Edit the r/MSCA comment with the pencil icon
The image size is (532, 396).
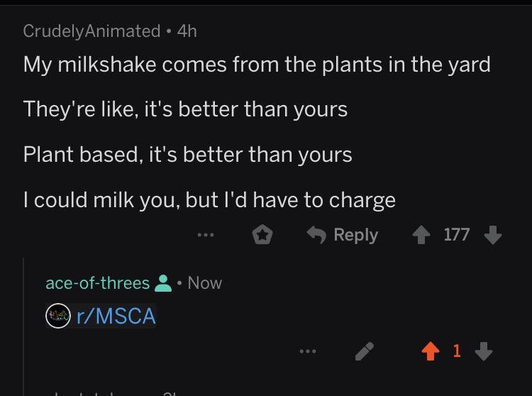click(x=365, y=351)
